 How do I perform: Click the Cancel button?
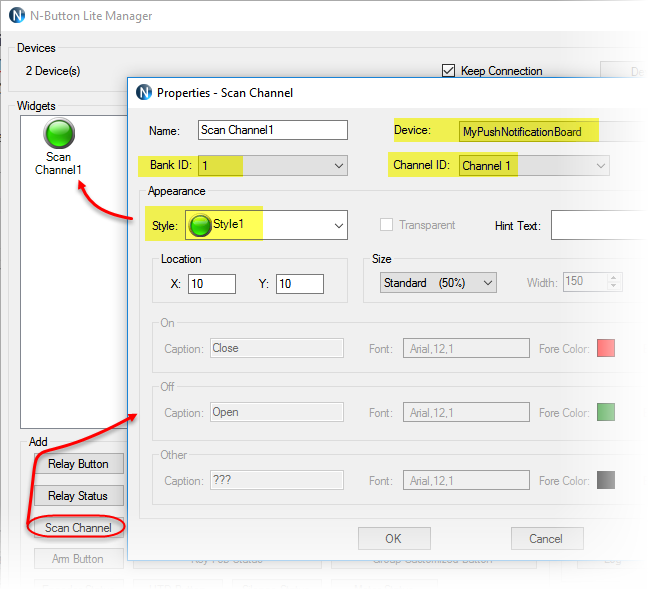547,538
